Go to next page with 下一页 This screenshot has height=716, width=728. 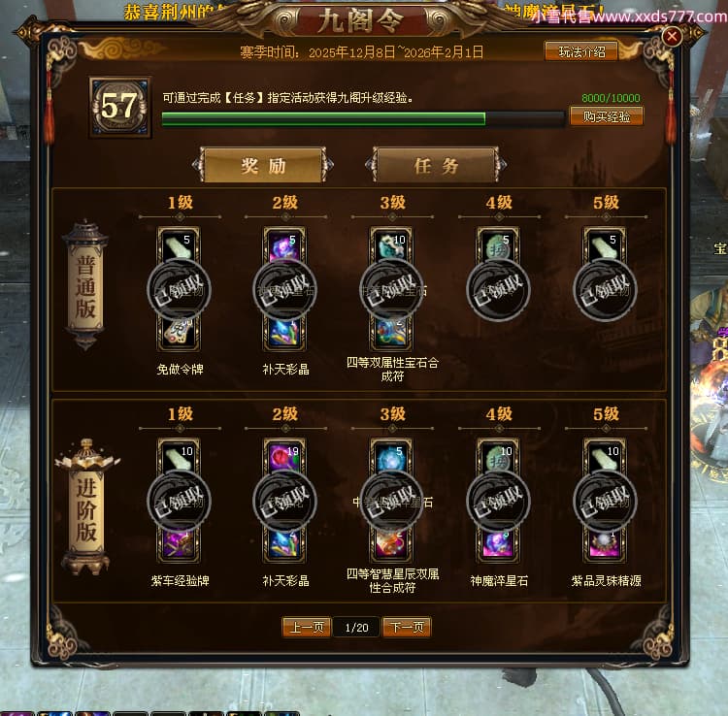pos(407,628)
